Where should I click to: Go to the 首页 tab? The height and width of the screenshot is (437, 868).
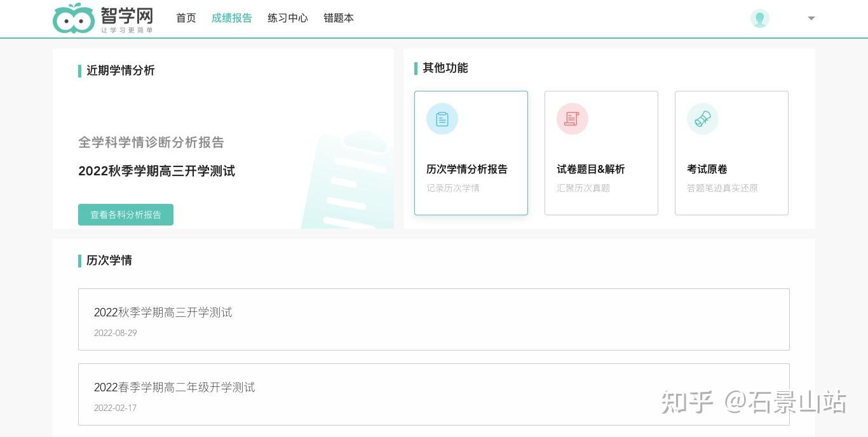click(x=186, y=18)
